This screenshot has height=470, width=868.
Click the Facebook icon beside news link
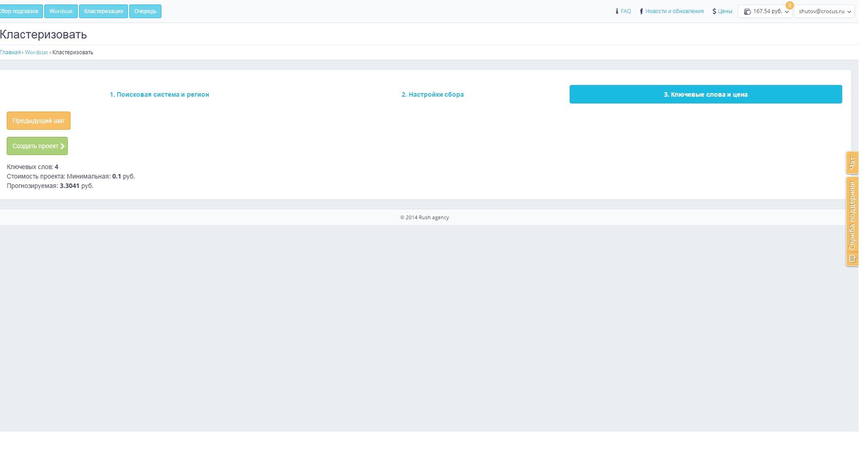[641, 11]
